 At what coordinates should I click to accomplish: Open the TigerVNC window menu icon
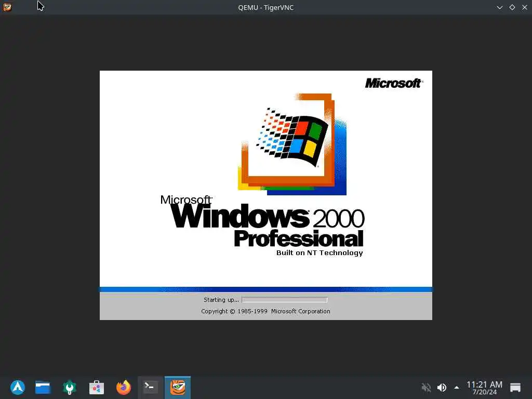coord(7,7)
